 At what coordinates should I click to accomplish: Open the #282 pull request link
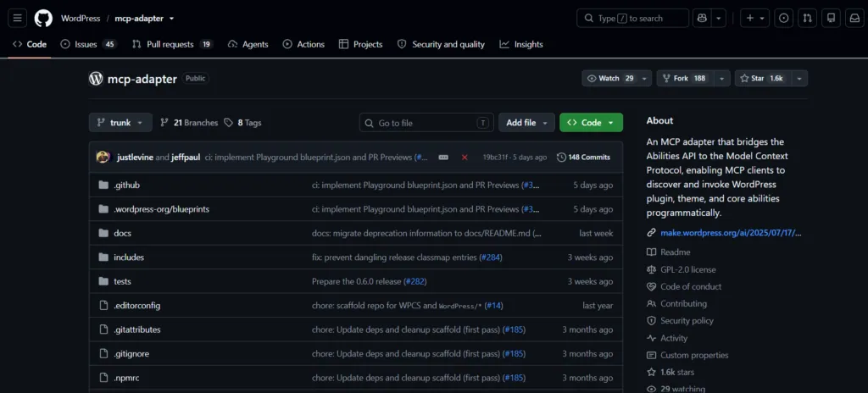tap(414, 281)
